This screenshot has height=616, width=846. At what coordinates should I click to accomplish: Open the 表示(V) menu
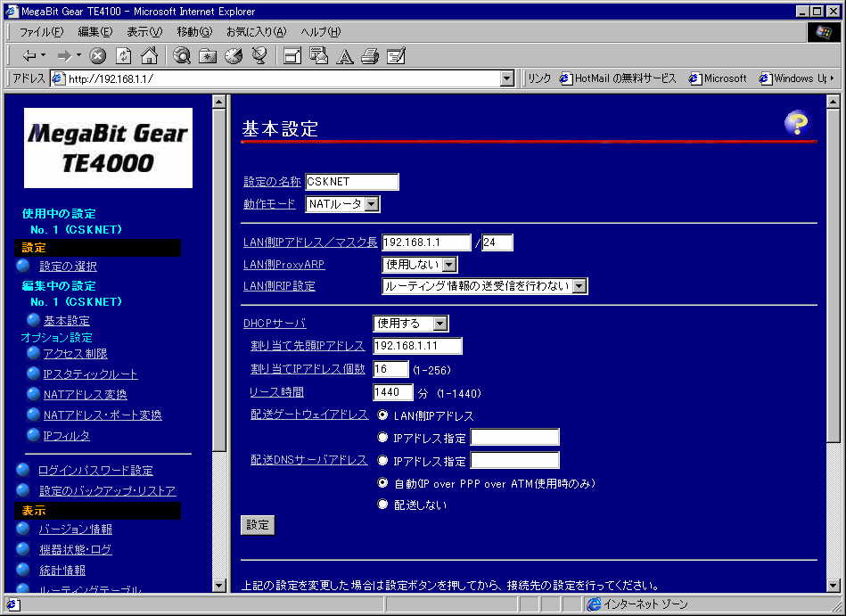click(x=144, y=32)
